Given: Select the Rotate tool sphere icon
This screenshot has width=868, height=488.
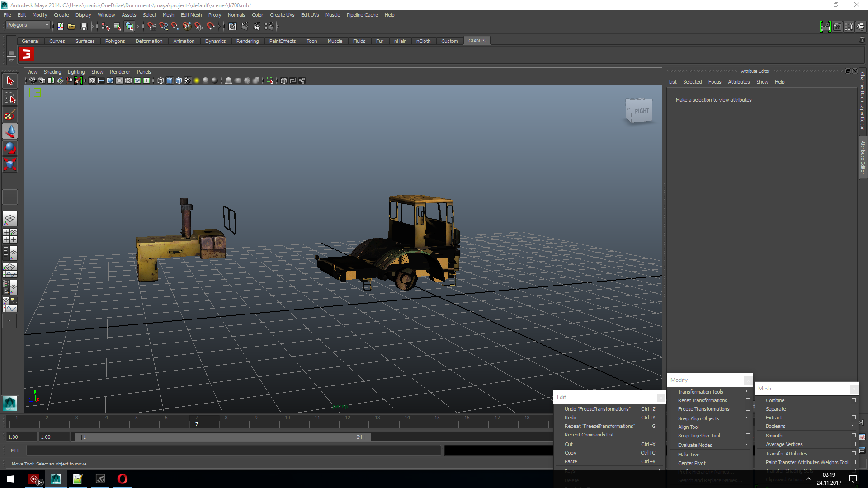Looking at the screenshot, I should tap(10, 148).
